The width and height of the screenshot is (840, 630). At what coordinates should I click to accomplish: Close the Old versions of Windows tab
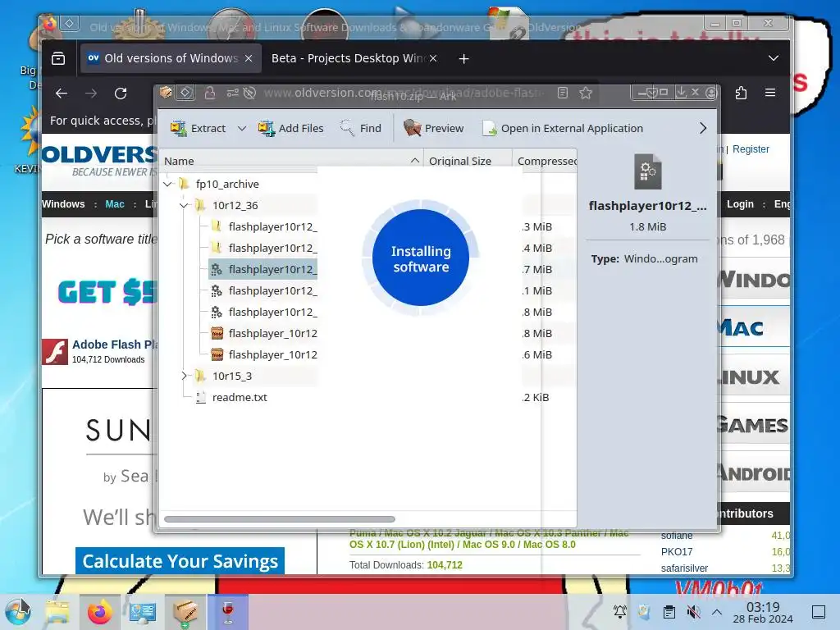[249, 58]
